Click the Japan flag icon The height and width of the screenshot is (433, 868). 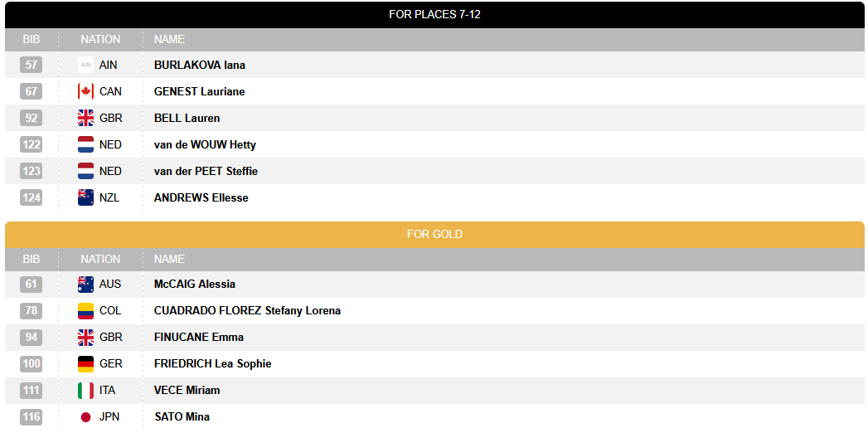pyautogui.click(x=85, y=417)
